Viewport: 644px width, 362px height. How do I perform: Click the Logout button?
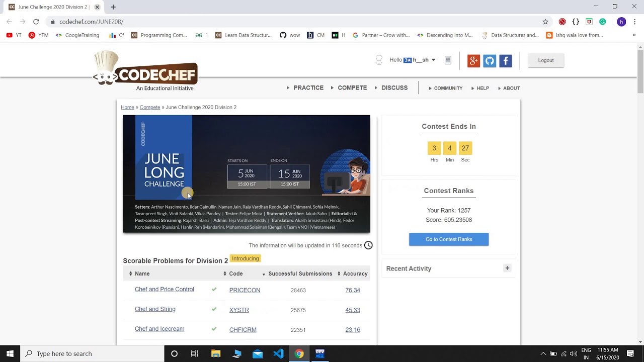(546, 60)
